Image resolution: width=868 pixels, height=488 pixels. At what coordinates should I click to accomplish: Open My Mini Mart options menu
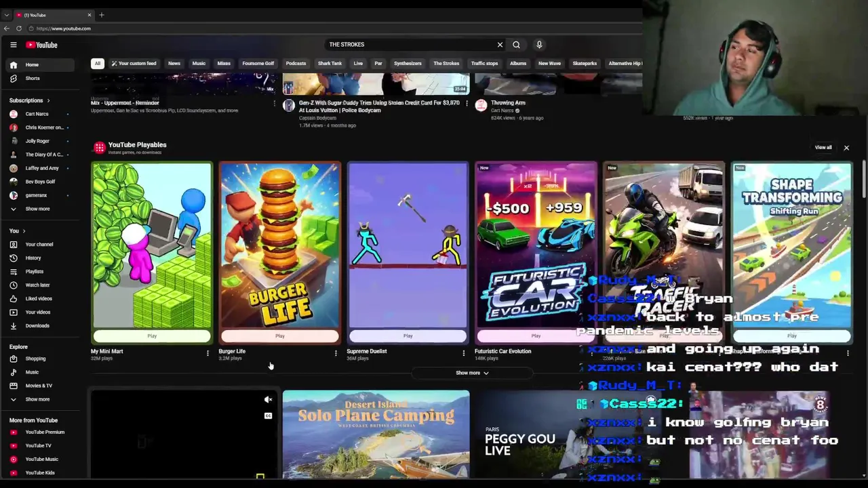coord(208,352)
